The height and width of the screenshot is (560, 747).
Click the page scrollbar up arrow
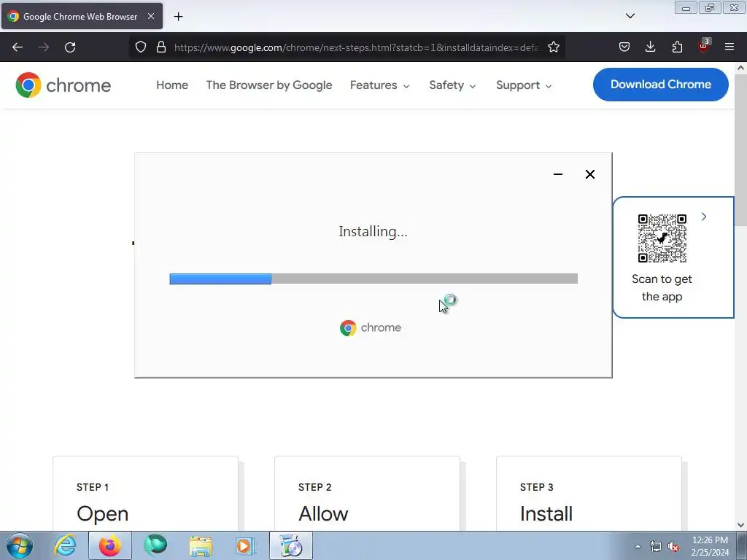coord(740,68)
